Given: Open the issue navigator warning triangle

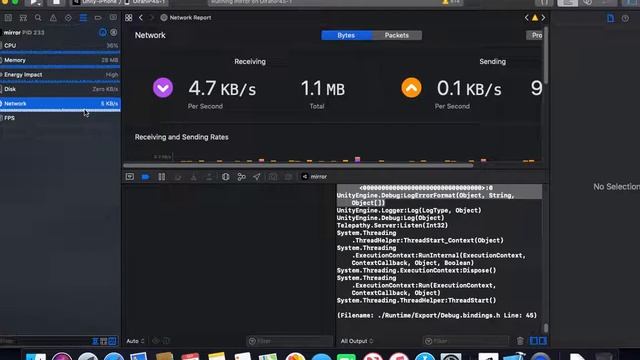Looking at the screenshot, I should (x=53, y=18).
